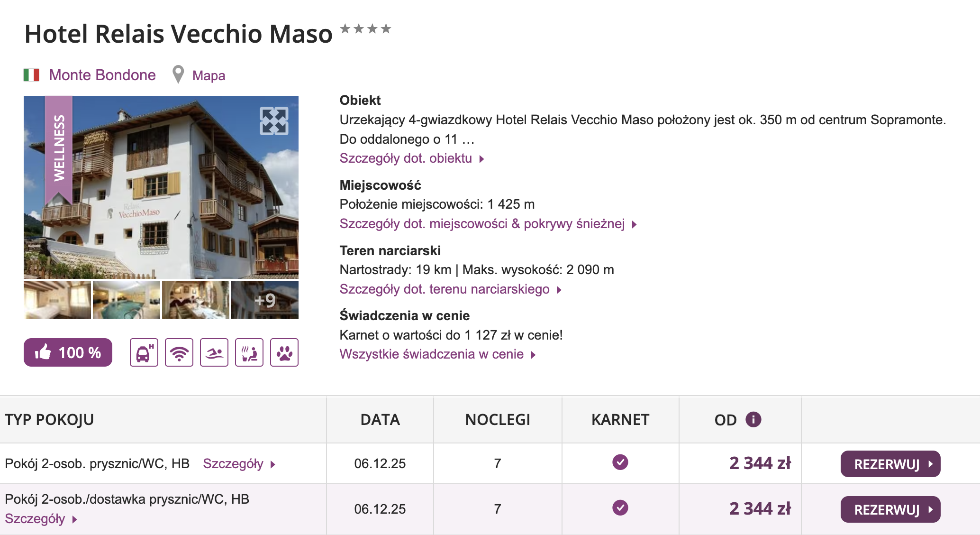Click the sauna wellness amenity icon
The image size is (980, 535).
point(249,352)
